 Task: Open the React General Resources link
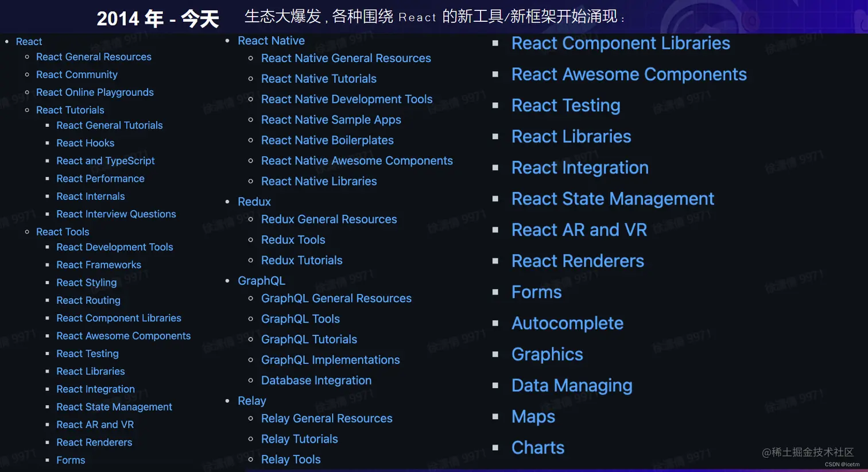(94, 57)
